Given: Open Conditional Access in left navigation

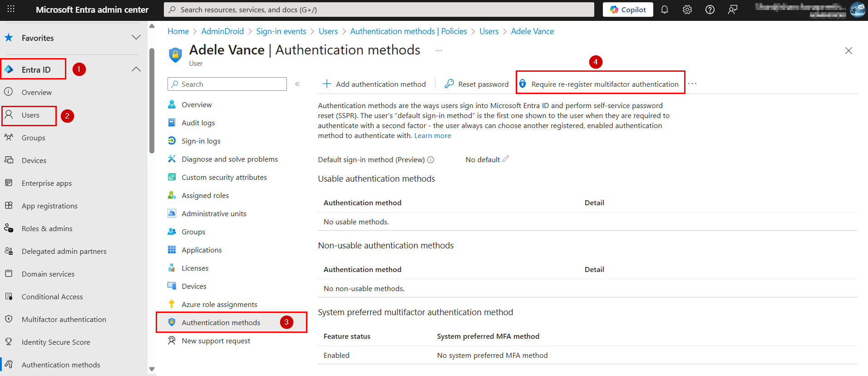Looking at the screenshot, I should click(x=52, y=297).
